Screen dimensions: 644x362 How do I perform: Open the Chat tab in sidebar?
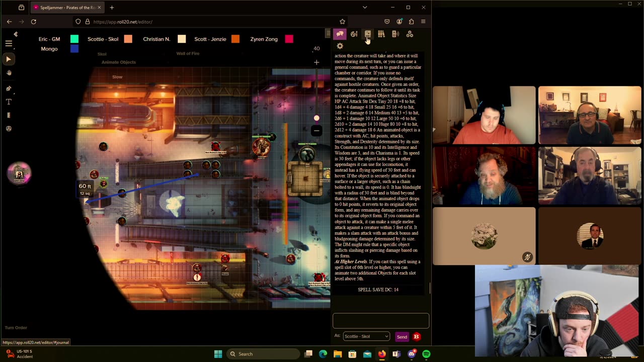tap(340, 34)
